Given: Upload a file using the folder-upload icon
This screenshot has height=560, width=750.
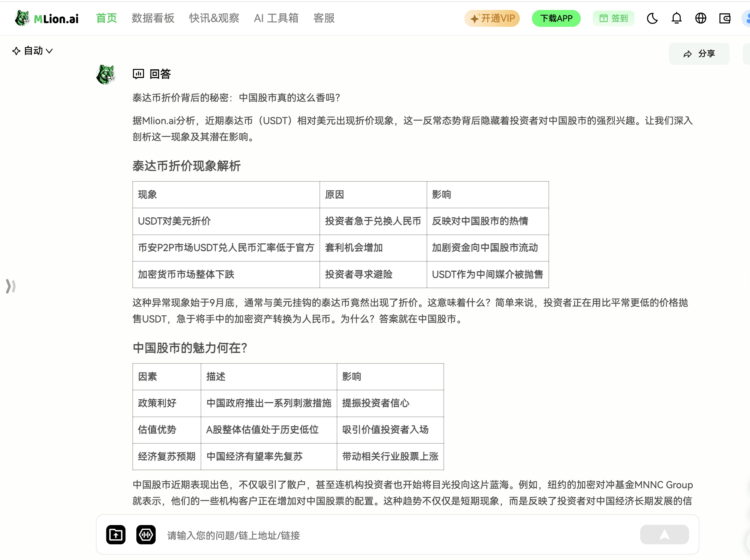Looking at the screenshot, I should 115,535.
